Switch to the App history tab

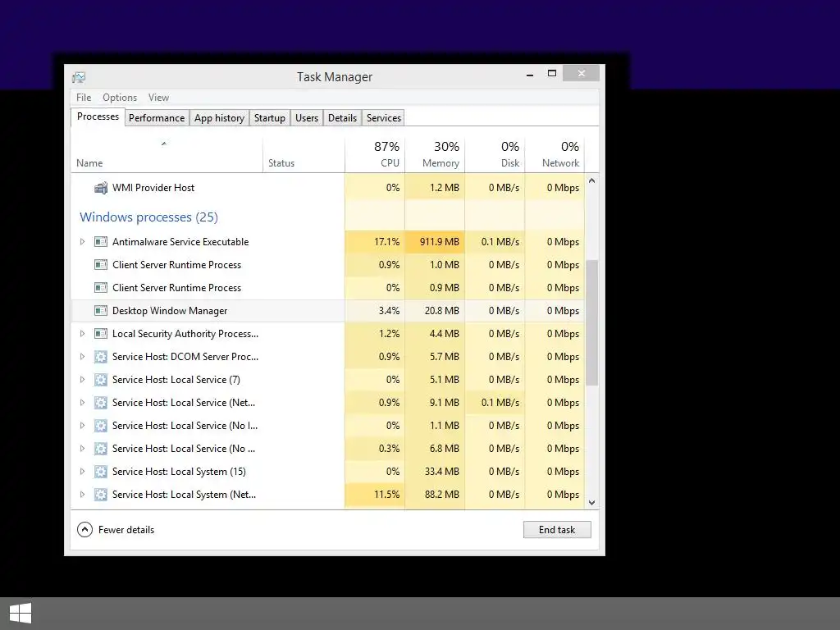click(x=219, y=118)
